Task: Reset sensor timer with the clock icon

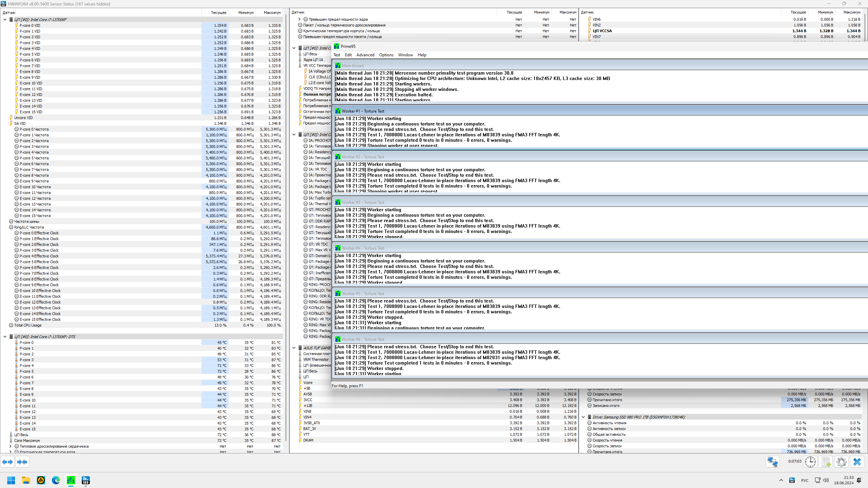Action: pyautogui.click(x=810, y=462)
